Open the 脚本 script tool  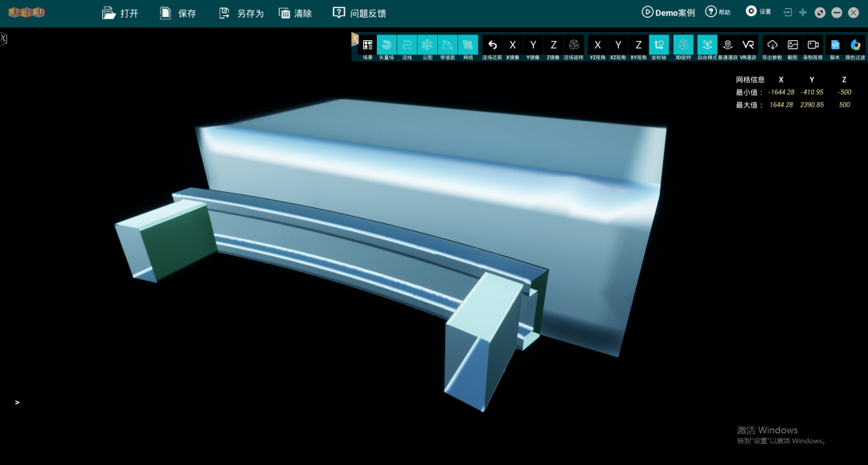835,48
